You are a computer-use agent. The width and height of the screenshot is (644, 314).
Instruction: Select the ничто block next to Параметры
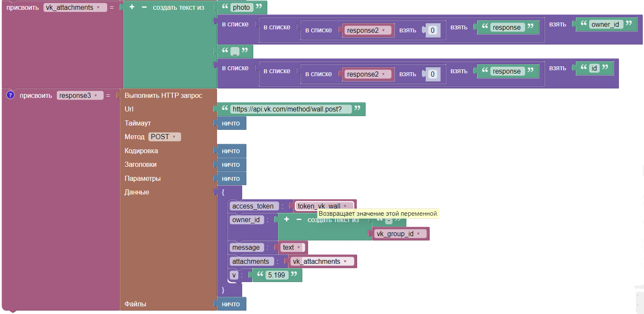[231, 178]
